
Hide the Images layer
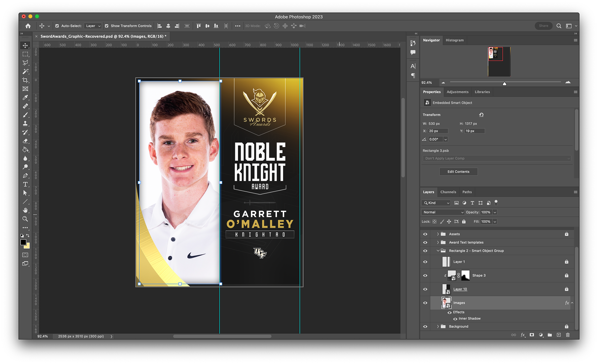(425, 303)
